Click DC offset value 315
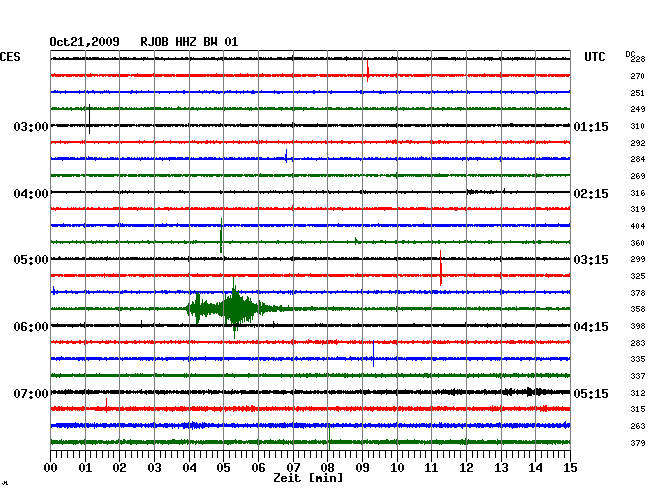This screenshot has width=650, height=494. click(638, 409)
